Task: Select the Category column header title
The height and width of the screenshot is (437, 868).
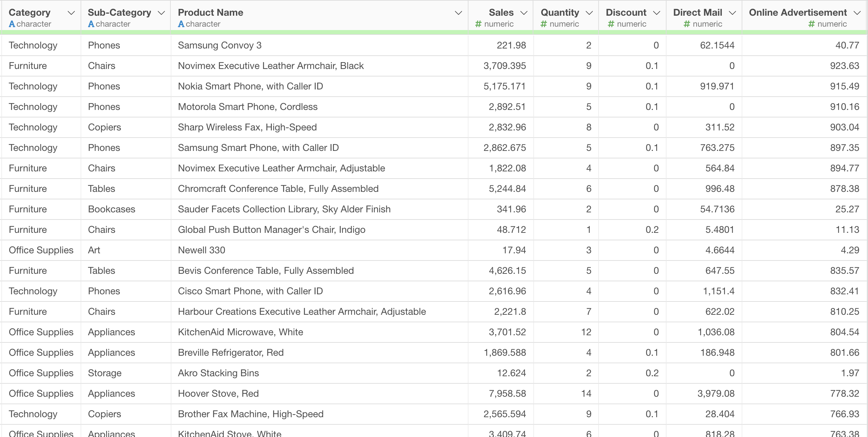Action: point(30,13)
